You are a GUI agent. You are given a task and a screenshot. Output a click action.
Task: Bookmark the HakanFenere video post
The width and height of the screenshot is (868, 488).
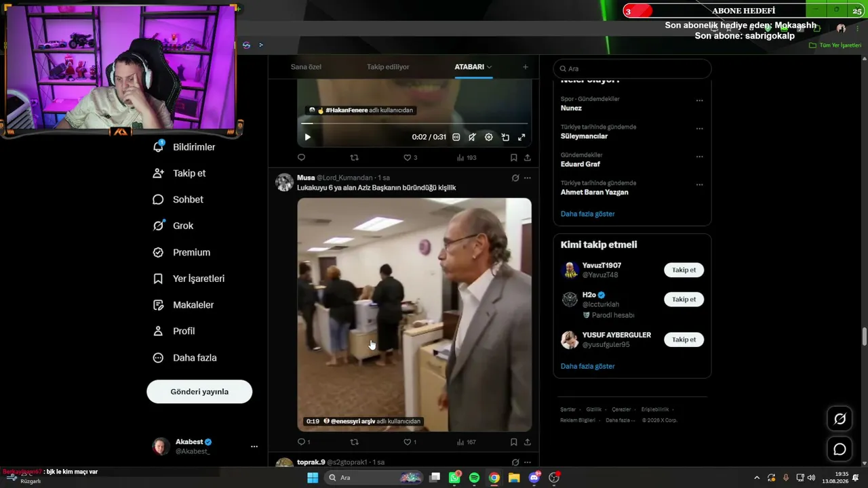pyautogui.click(x=514, y=157)
